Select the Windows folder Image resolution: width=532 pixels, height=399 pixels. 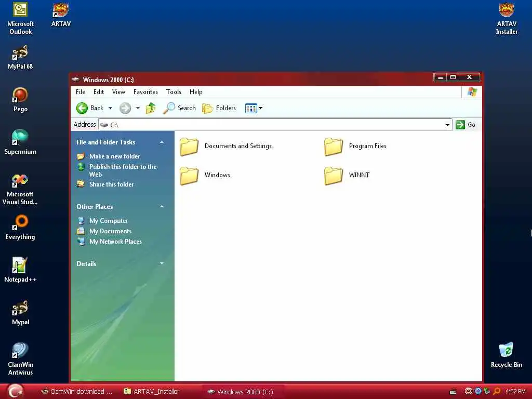[205, 176]
